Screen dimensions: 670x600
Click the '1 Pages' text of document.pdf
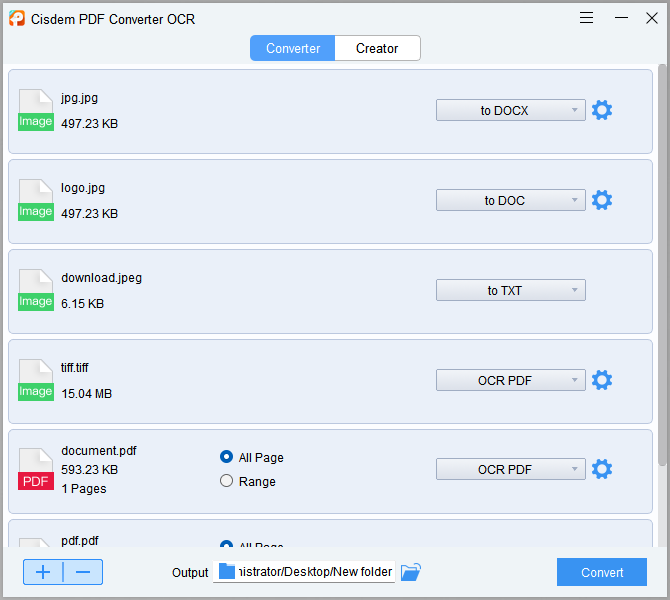(84, 488)
